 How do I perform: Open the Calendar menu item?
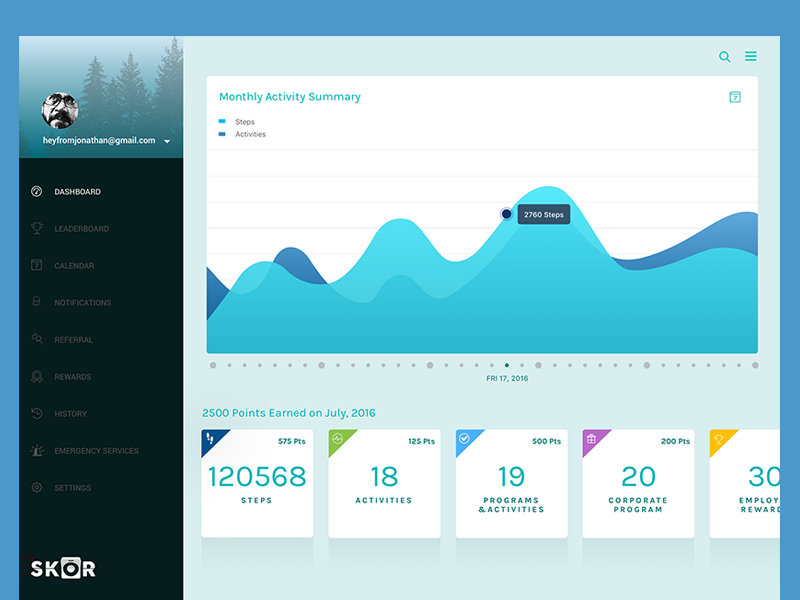pyautogui.click(x=74, y=266)
